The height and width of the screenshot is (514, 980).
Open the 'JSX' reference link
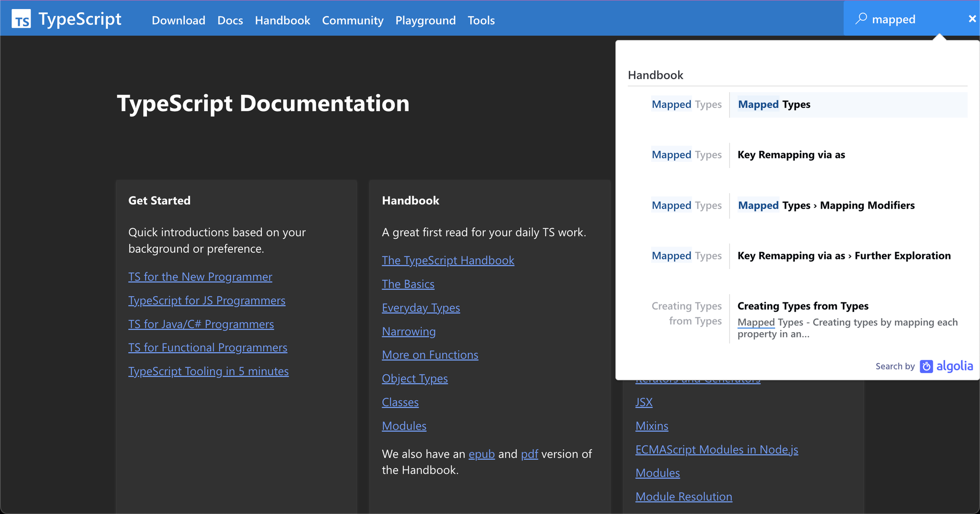644,402
